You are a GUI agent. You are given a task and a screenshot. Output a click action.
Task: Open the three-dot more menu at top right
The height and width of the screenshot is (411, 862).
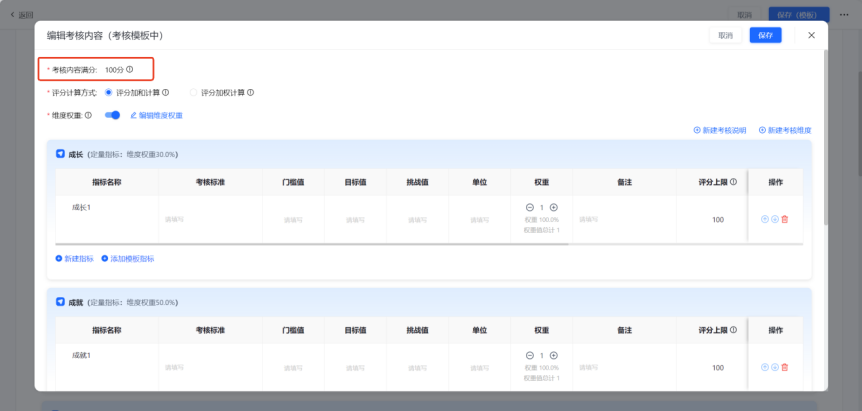[x=844, y=15]
